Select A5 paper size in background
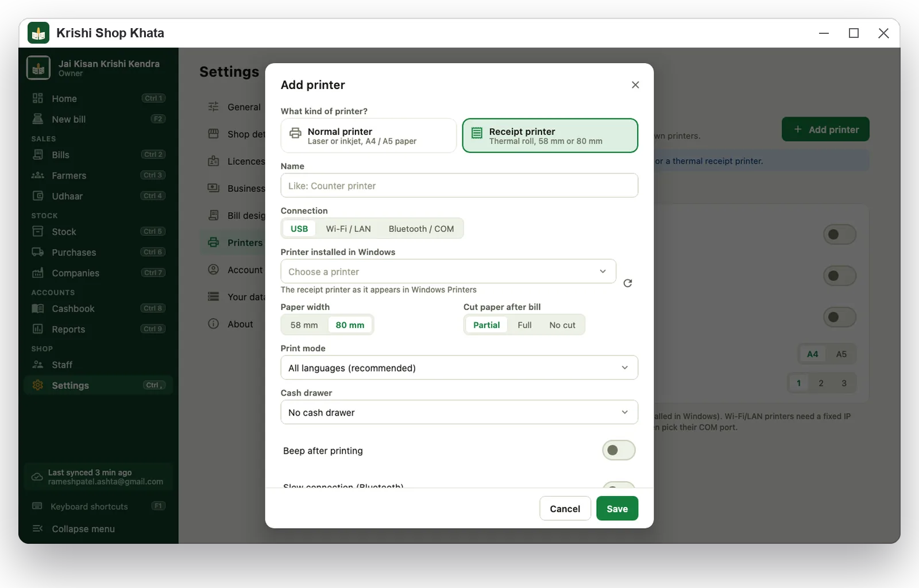The width and height of the screenshot is (919, 588). (x=841, y=354)
